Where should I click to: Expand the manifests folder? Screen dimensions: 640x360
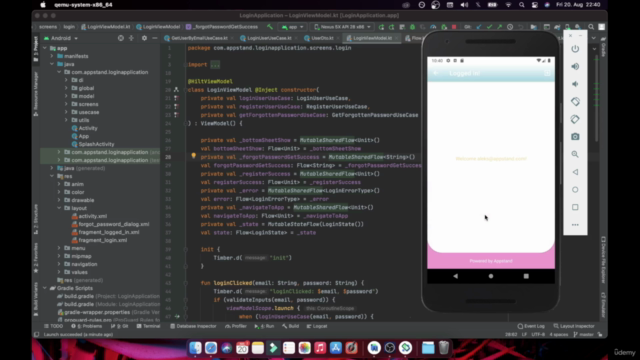point(52,56)
